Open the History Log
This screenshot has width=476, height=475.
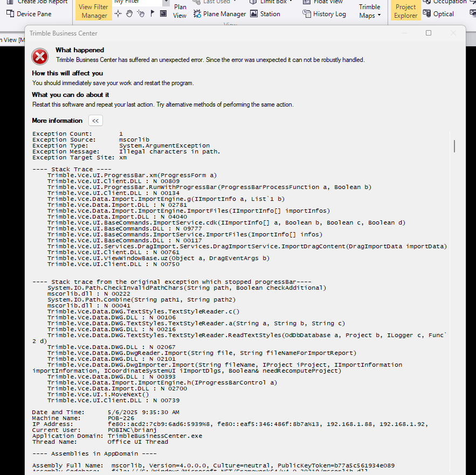(324, 14)
